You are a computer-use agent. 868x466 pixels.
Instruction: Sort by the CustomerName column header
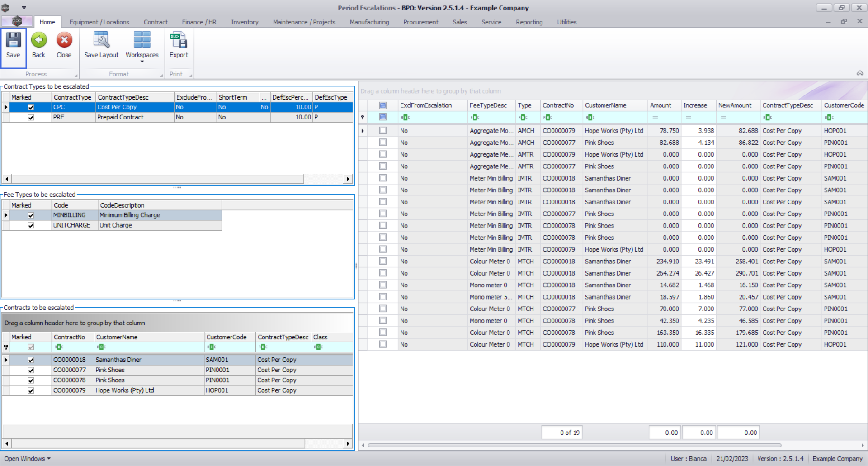click(605, 105)
